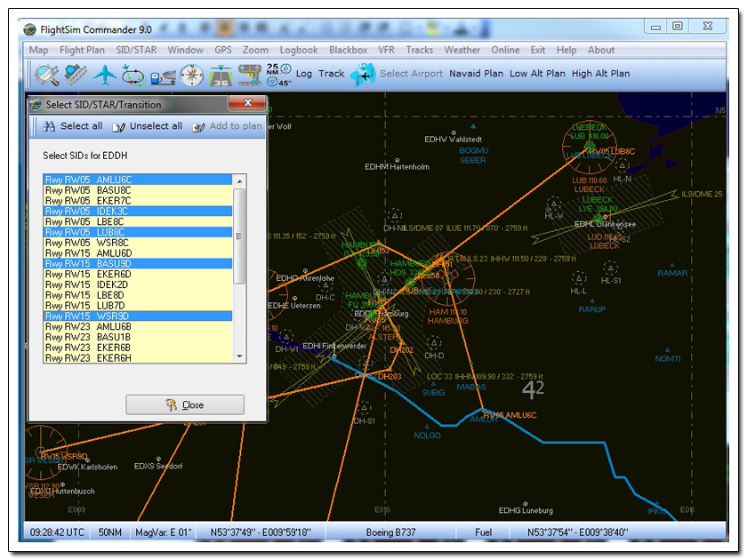Open the Map menu
Image resolution: width=747 pixels, height=560 pixels.
38,50
